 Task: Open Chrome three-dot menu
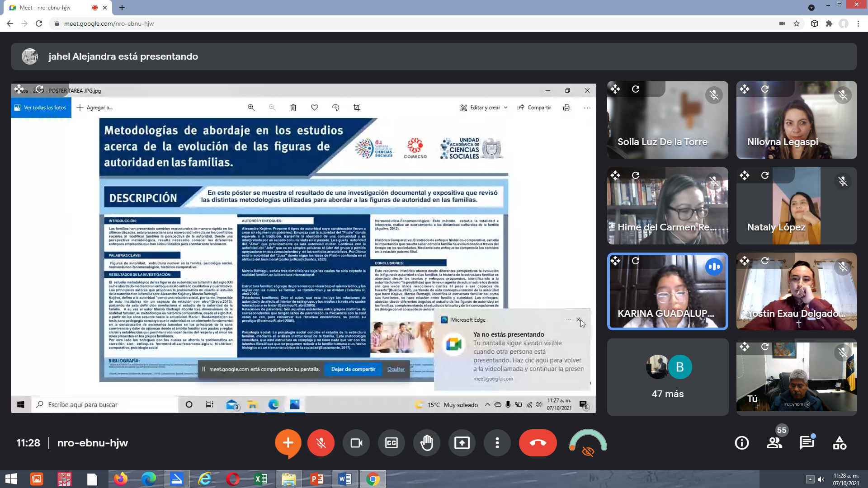[858, 23]
